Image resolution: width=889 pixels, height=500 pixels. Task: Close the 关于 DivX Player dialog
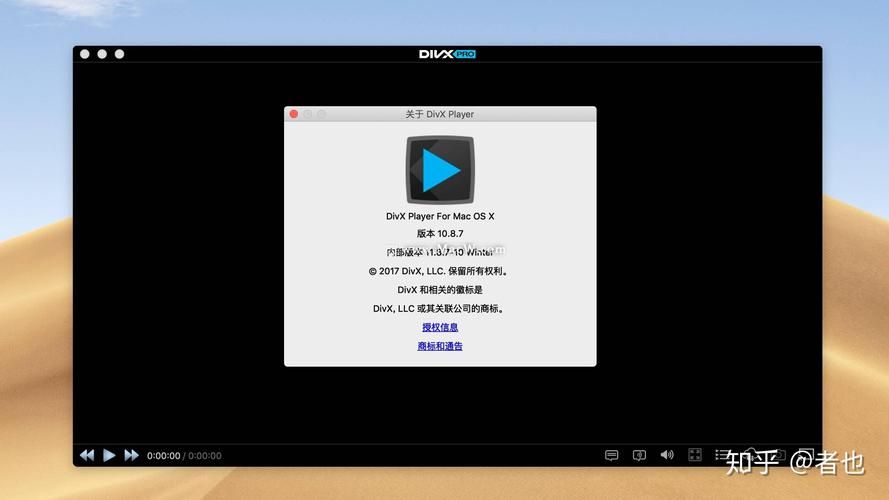tap(294, 114)
